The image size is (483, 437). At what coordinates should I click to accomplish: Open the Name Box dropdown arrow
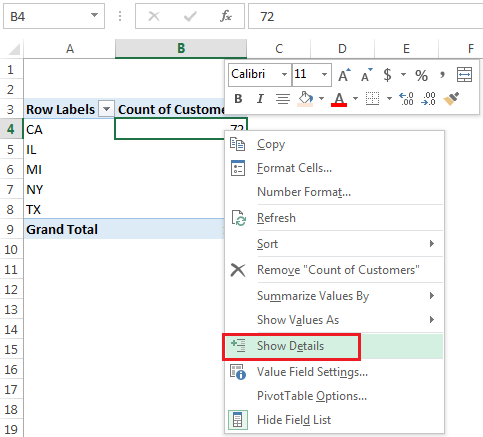(95, 15)
